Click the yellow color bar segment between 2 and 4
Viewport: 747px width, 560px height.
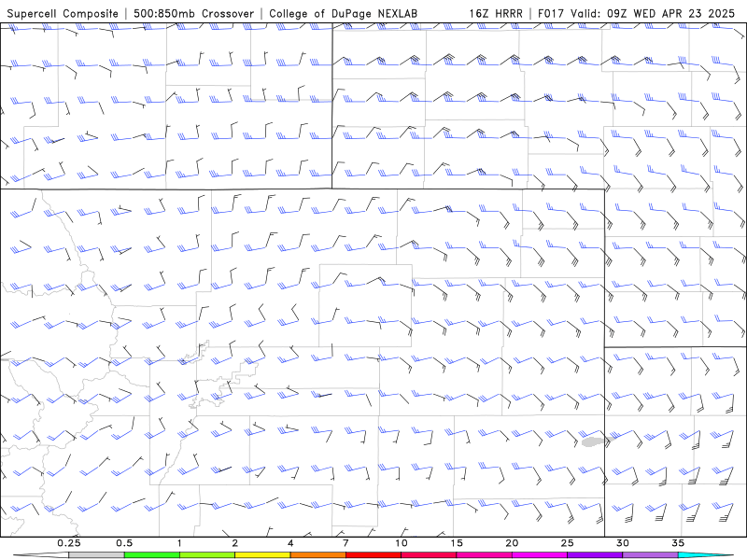[x=262, y=555]
